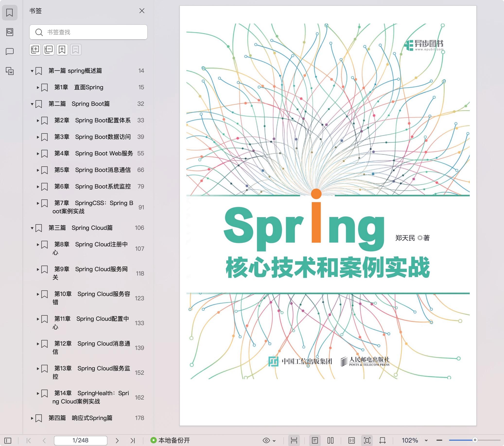Collapse 第二篇 Spring Boot篇 section
Image resolution: width=504 pixels, height=446 pixels.
(32, 104)
